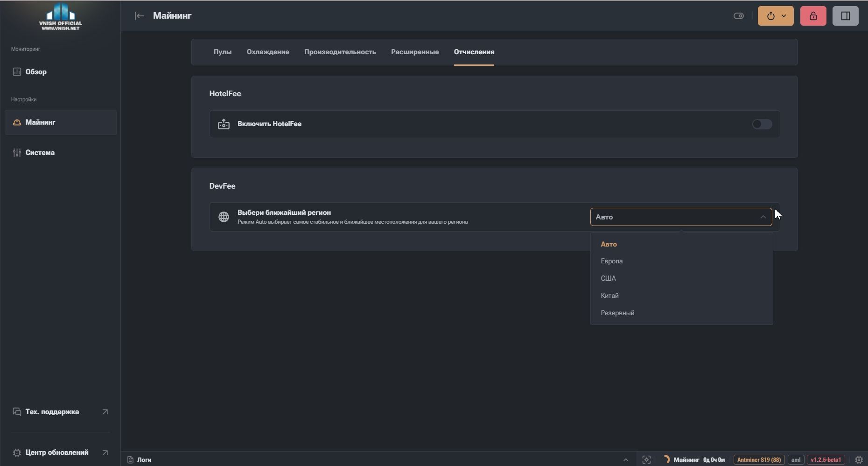This screenshot has width=868, height=466.
Task: Click external arrow icon beside Центр обновлений
Action: (x=105, y=452)
